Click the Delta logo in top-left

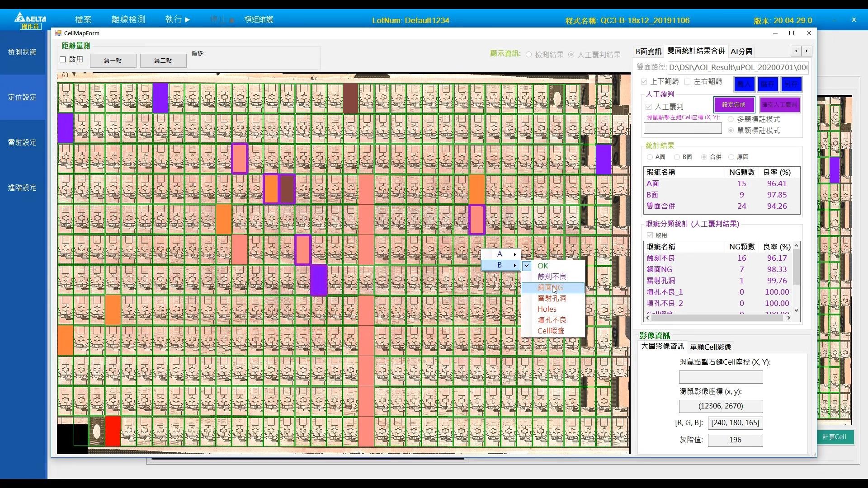pyautogui.click(x=30, y=19)
